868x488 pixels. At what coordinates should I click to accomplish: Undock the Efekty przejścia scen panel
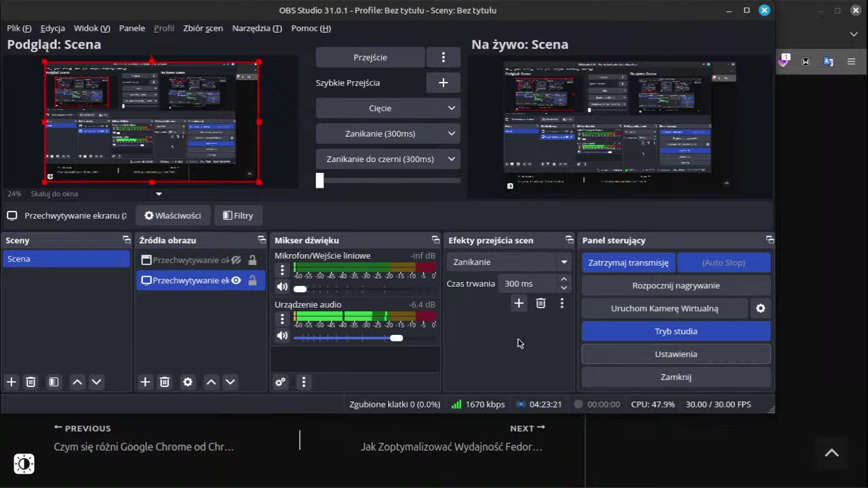pyautogui.click(x=570, y=240)
